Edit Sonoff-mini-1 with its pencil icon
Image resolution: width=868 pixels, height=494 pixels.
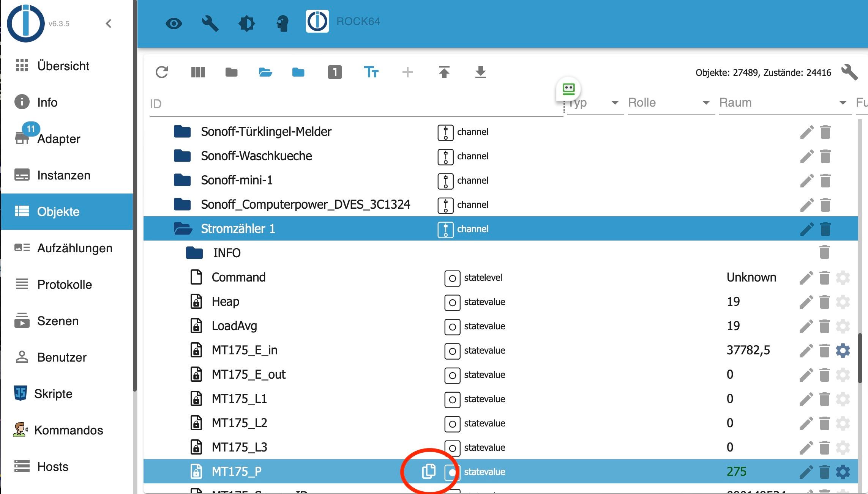pos(806,181)
